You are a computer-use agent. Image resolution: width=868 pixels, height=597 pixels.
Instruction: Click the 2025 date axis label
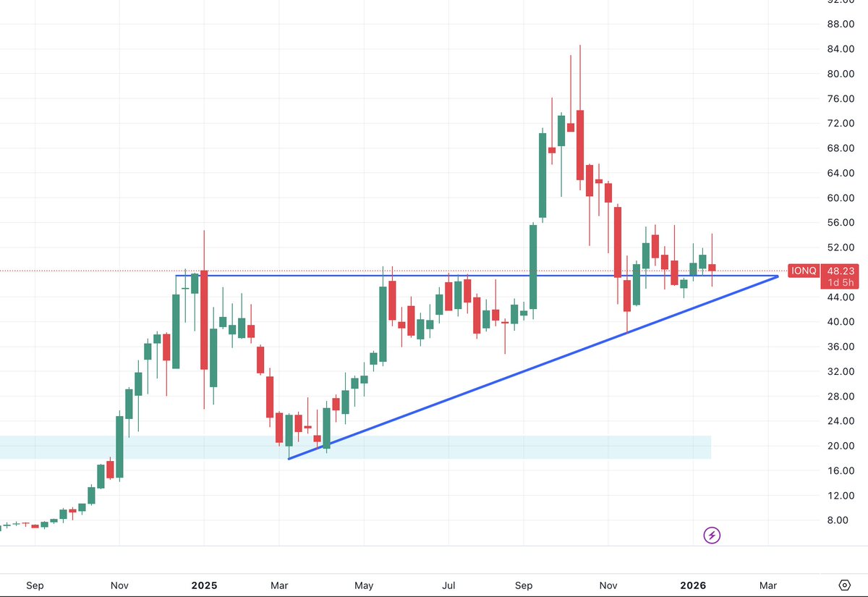pos(204,585)
